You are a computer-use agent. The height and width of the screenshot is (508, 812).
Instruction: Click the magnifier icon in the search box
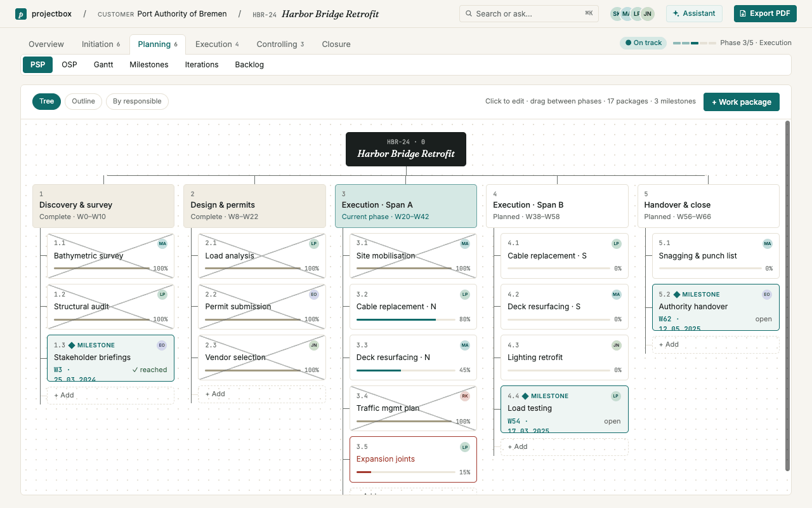point(469,13)
